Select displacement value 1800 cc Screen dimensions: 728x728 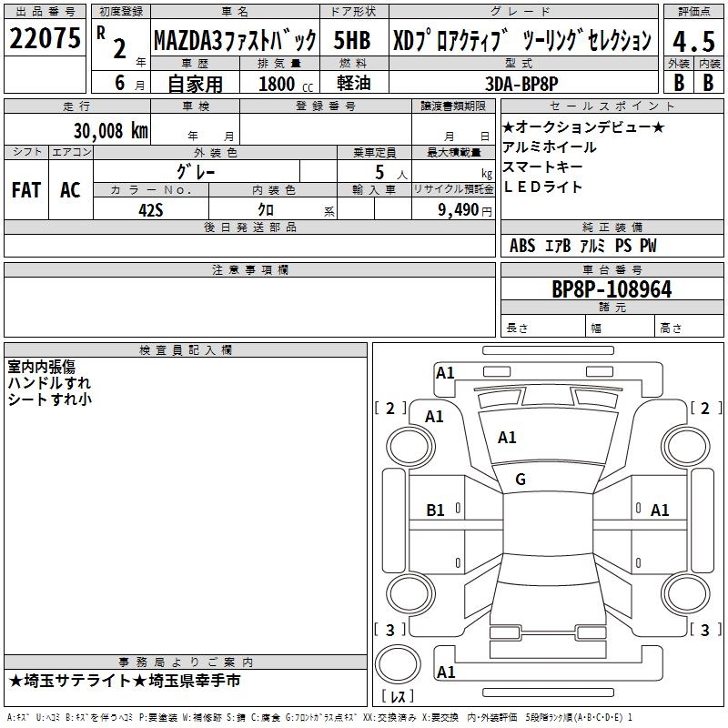286,84
